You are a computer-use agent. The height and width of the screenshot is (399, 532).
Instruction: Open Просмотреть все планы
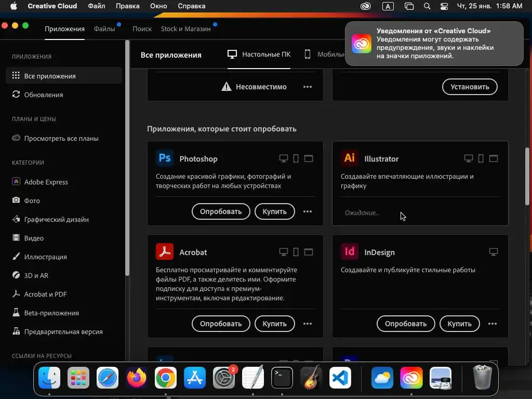tap(64, 138)
